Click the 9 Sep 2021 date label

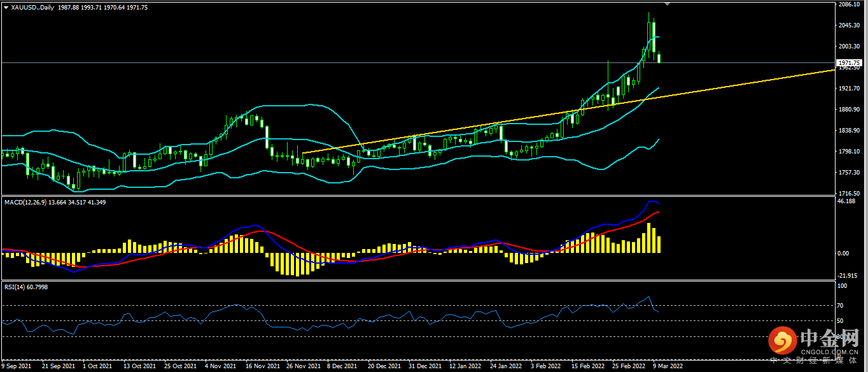pos(17,366)
